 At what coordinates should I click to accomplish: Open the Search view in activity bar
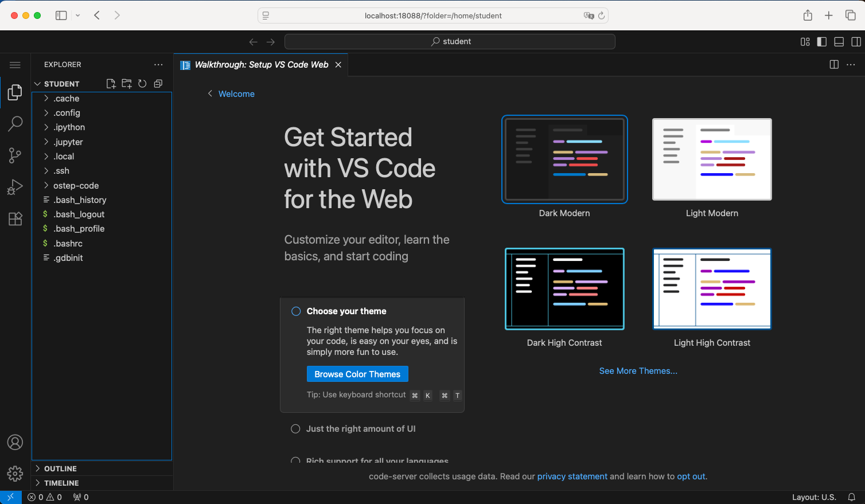15,123
